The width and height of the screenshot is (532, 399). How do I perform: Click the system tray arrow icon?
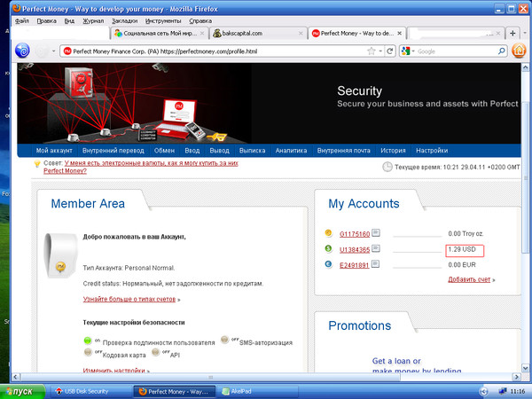click(x=484, y=391)
